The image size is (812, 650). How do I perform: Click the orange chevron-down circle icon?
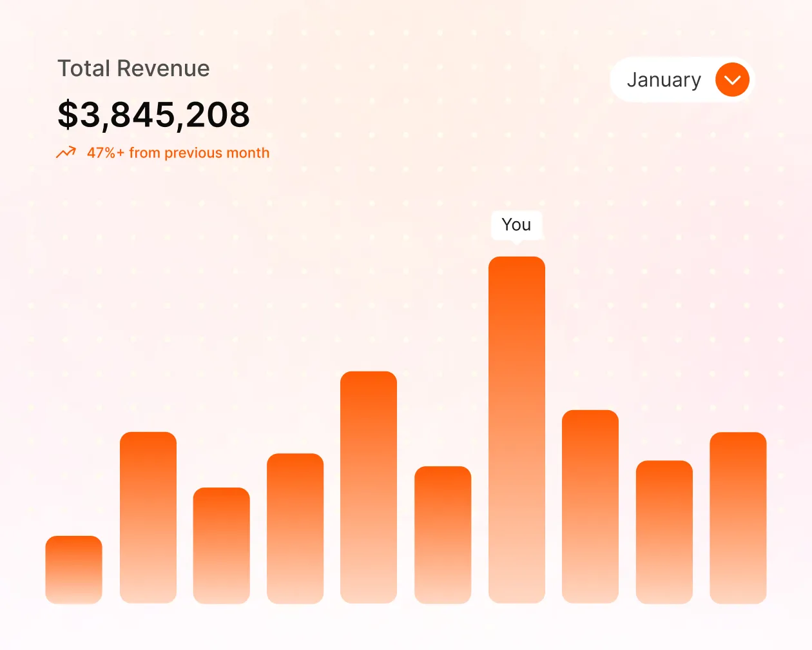[x=732, y=80]
